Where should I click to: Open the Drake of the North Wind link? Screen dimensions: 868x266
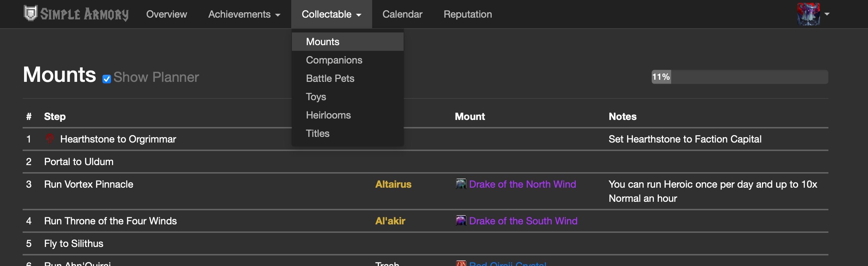[522, 184]
